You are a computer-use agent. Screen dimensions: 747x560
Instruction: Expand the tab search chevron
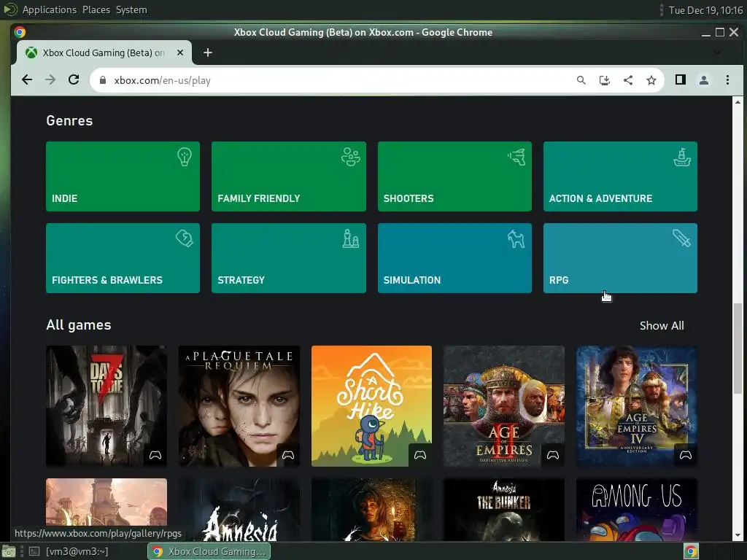click(x=717, y=52)
